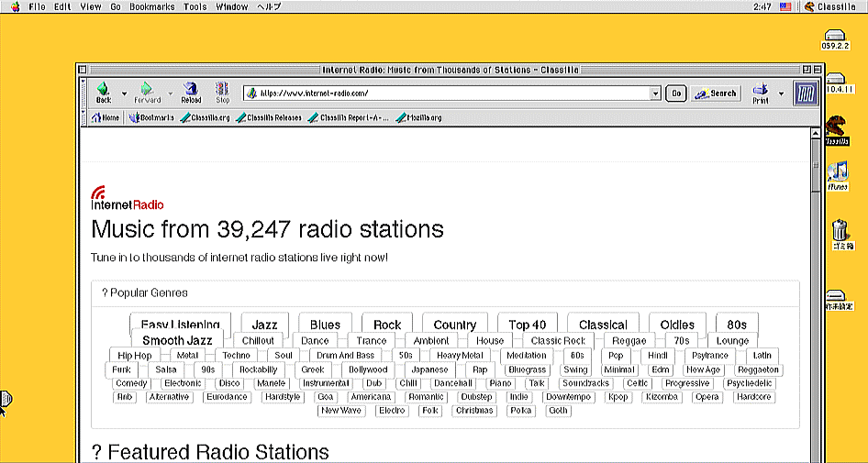Open the Smooth Jazz genre link
Image resolution: width=868 pixels, height=463 pixels.
177,341
